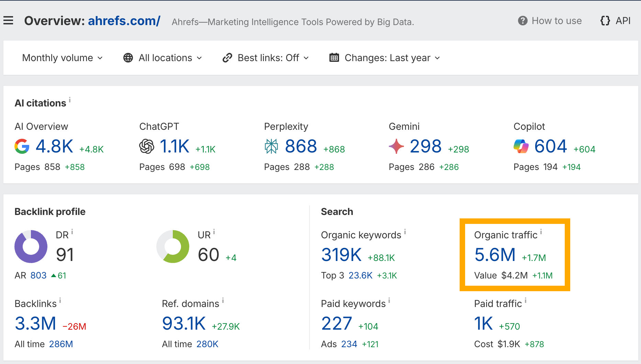
Task: Open the ahrefs.com/ domain link
Action: pyautogui.click(x=124, y=21)
